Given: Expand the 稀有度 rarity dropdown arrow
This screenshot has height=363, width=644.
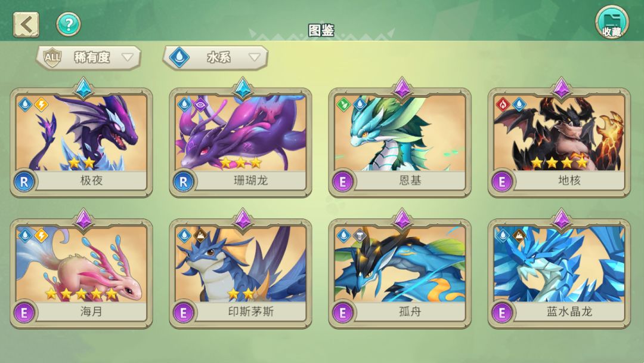Looking at the screenshot, I should 128,57.
